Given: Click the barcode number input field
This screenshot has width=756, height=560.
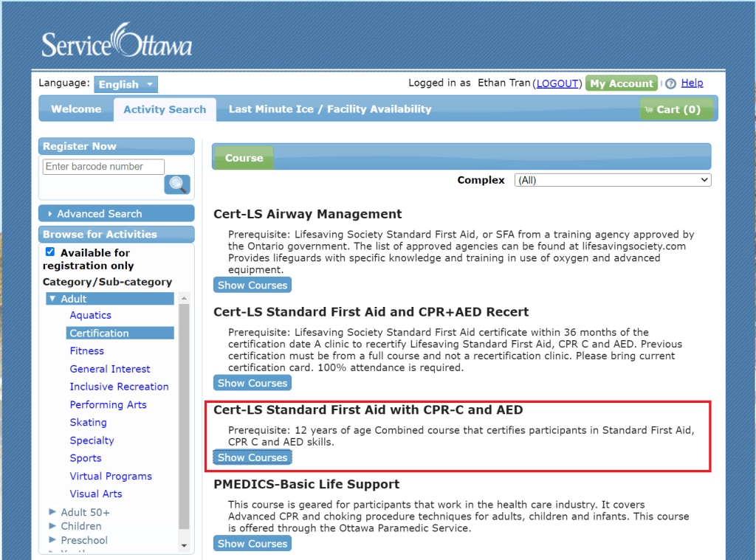Looking at the screenshot, I should 103,167.
